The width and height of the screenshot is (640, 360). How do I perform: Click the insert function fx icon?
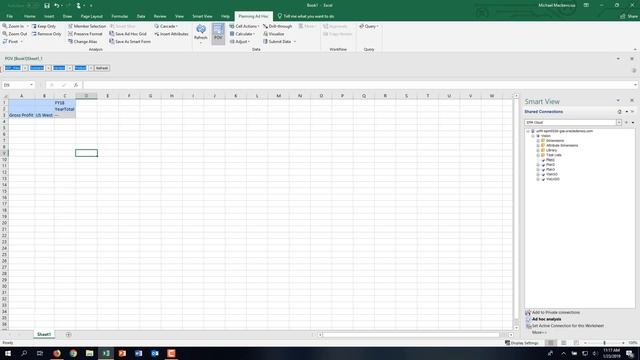(76, 85)
